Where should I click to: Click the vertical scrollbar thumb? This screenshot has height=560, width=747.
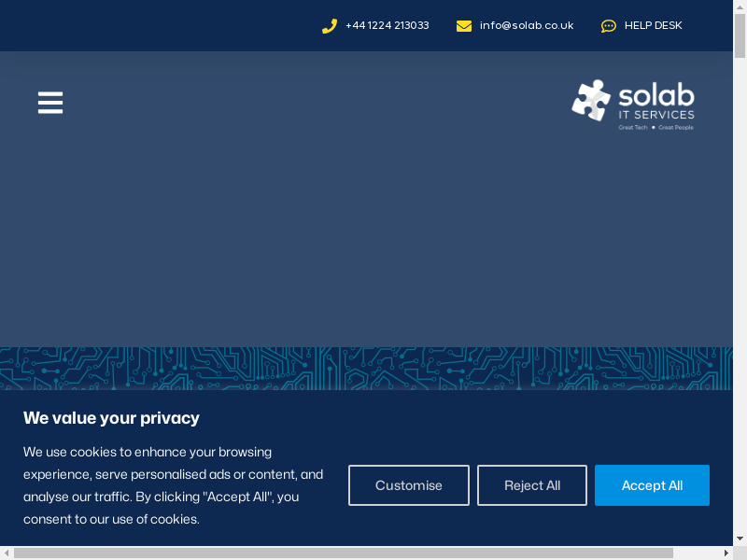point(740,37)
